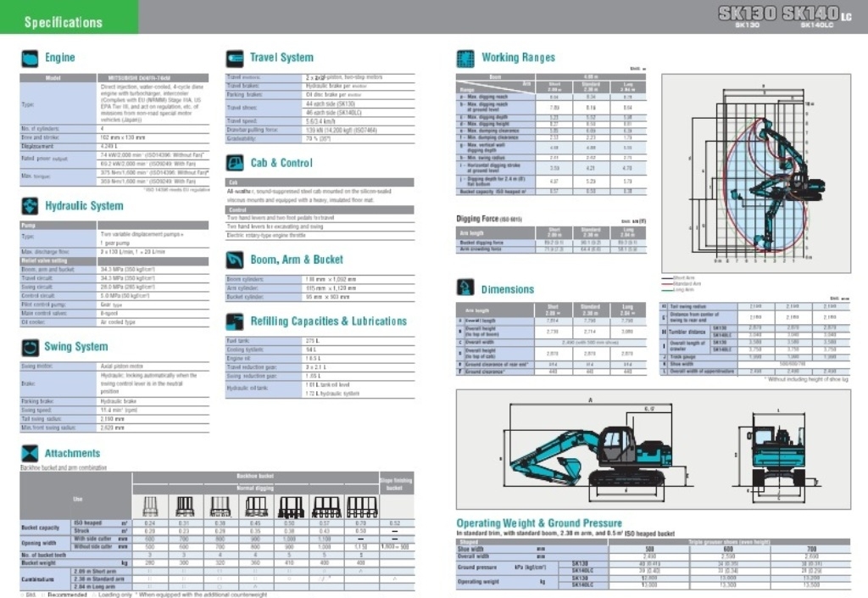Click the Dimensions heading

point(508,289)
